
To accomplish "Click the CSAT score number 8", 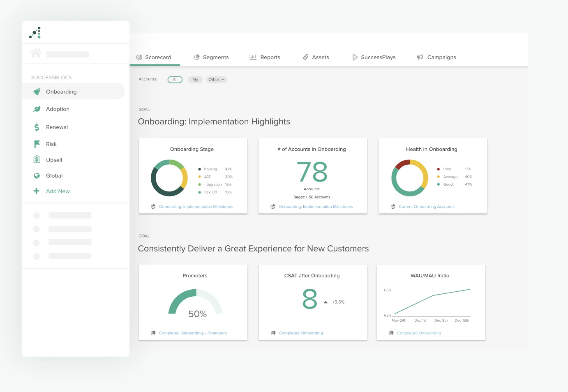I will coord(310,299).
